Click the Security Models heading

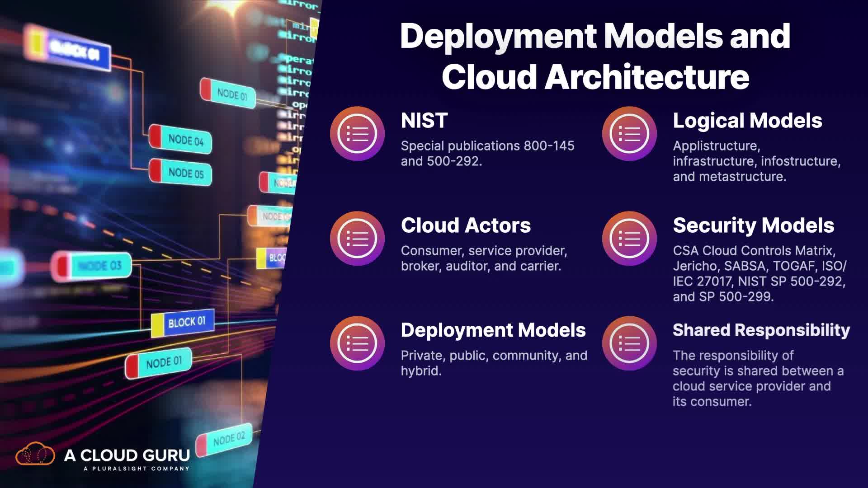click(x=753, y=225)
